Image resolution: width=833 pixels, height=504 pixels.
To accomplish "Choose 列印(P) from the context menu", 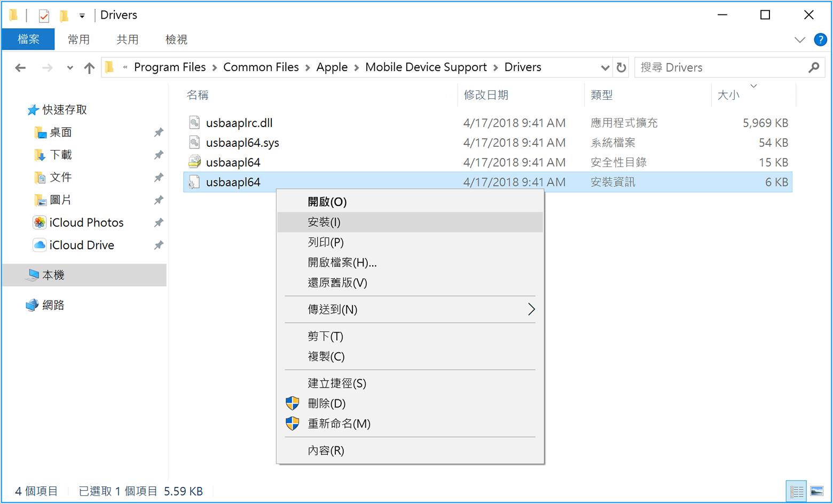I will click(x=410, y=242).
